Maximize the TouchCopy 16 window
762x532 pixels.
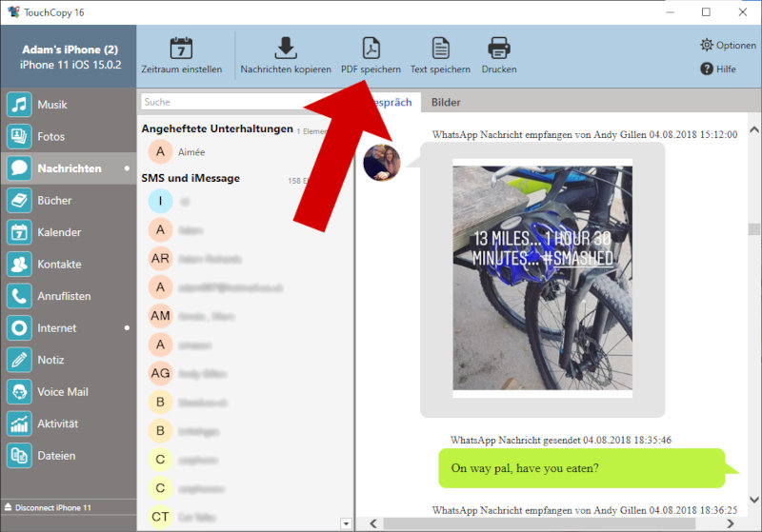coord(706,12)
